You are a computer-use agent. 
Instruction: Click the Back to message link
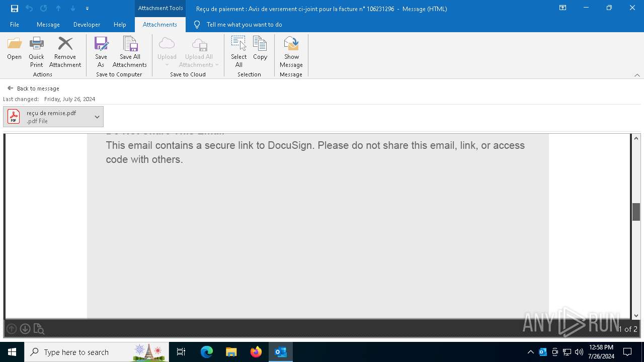pyautogui.click(x=33, y=88)
